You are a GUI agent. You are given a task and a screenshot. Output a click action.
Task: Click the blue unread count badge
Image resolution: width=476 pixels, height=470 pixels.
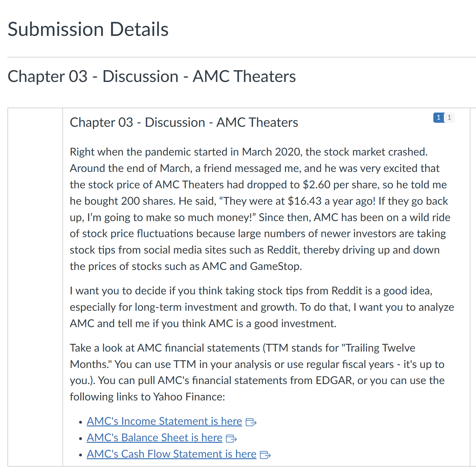coord(439,118)
